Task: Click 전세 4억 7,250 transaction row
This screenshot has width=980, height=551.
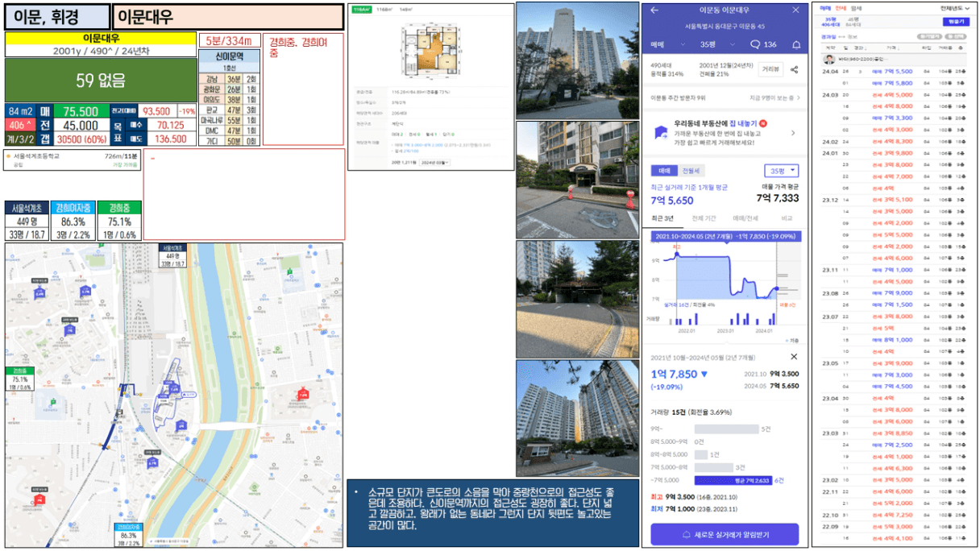Action: tap(894, 515)
